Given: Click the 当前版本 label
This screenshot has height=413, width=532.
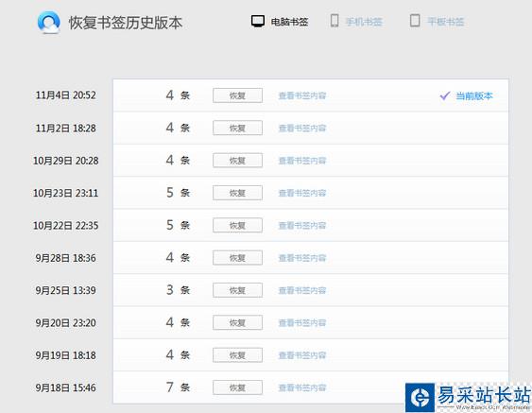Looking at the screenshot, I should pyautogui.click(x=474, y=96).
